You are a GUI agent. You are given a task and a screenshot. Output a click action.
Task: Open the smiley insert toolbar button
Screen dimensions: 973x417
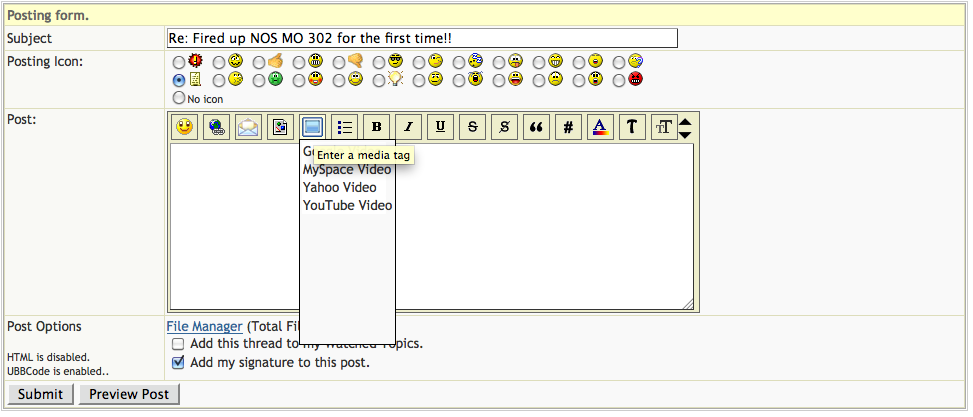tap(184, 127)
